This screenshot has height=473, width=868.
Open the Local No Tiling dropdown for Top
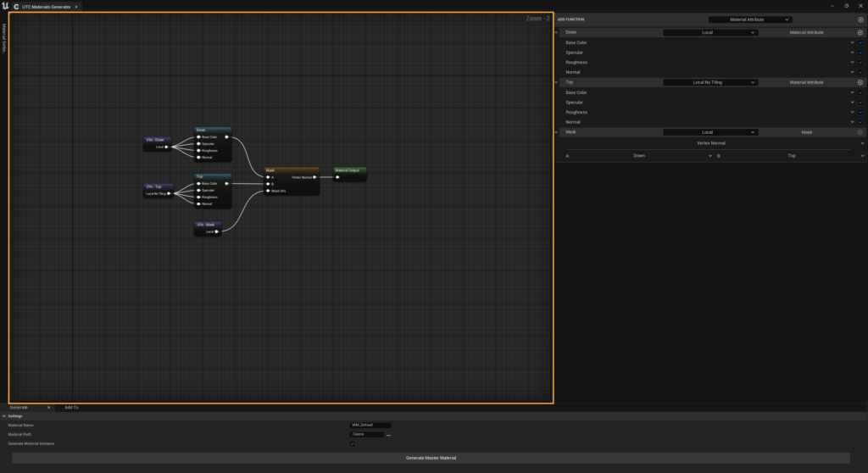pyautogui.click(x=709, y=82)
